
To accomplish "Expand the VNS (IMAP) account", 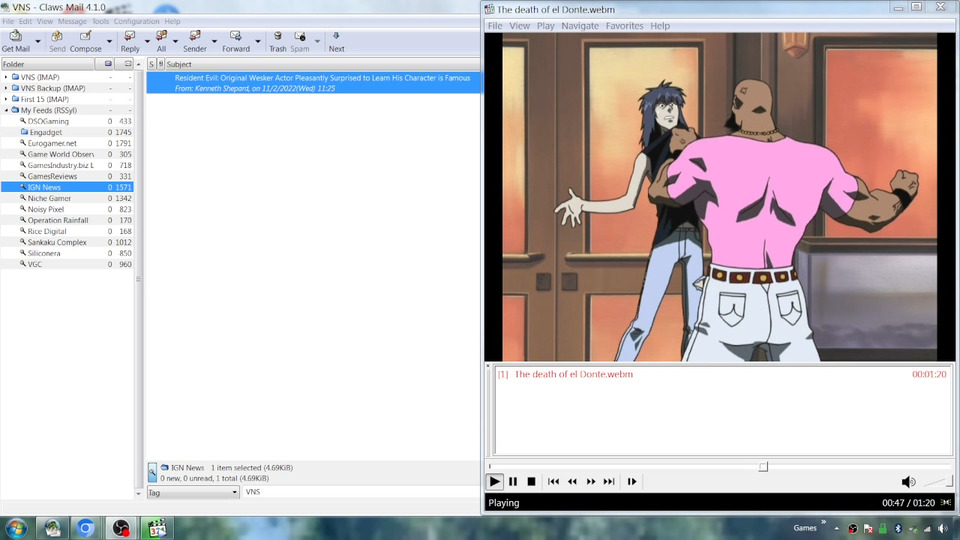I will click(x=7, y=77).
